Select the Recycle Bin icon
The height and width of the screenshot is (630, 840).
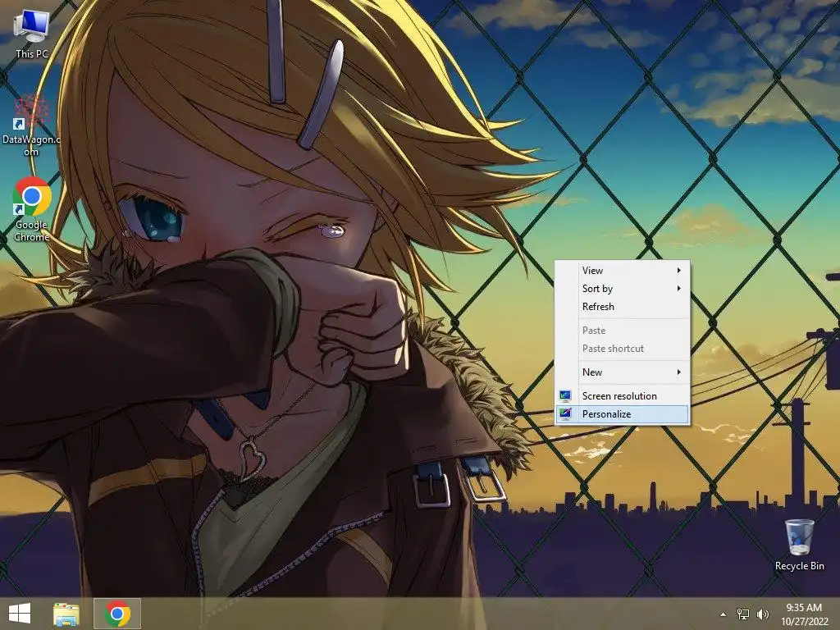tap(799, 545)
